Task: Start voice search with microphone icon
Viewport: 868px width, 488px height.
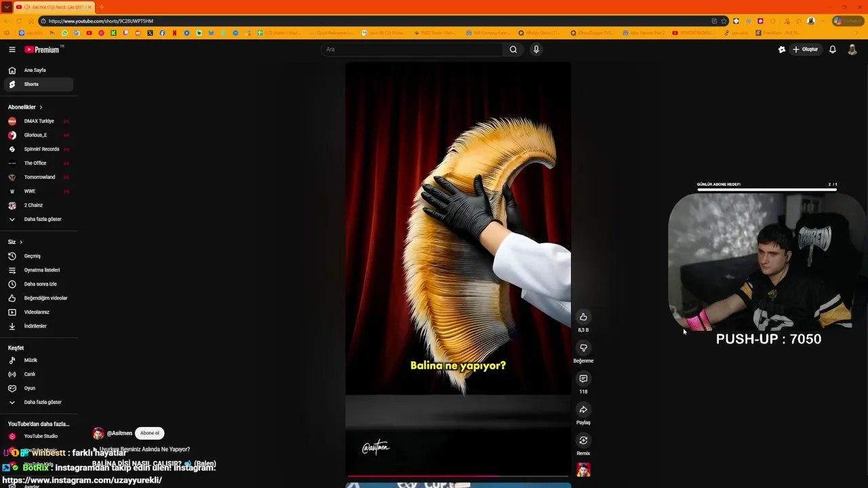Action: click(x=536, y=49)
